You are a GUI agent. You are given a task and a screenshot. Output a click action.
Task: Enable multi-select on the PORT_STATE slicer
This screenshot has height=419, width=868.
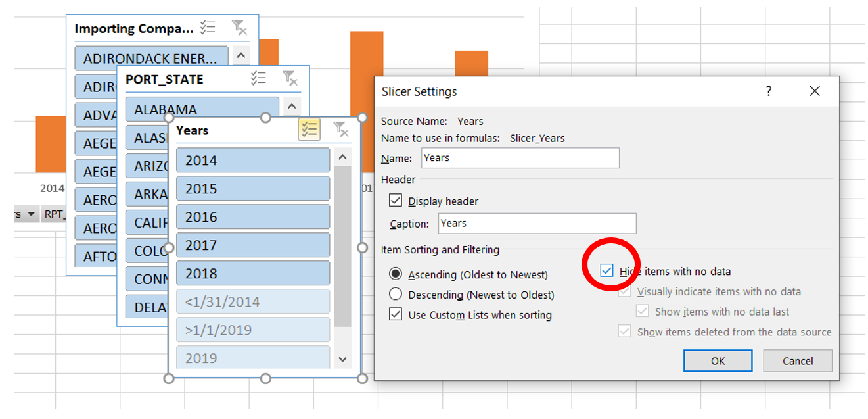(259, 78)
